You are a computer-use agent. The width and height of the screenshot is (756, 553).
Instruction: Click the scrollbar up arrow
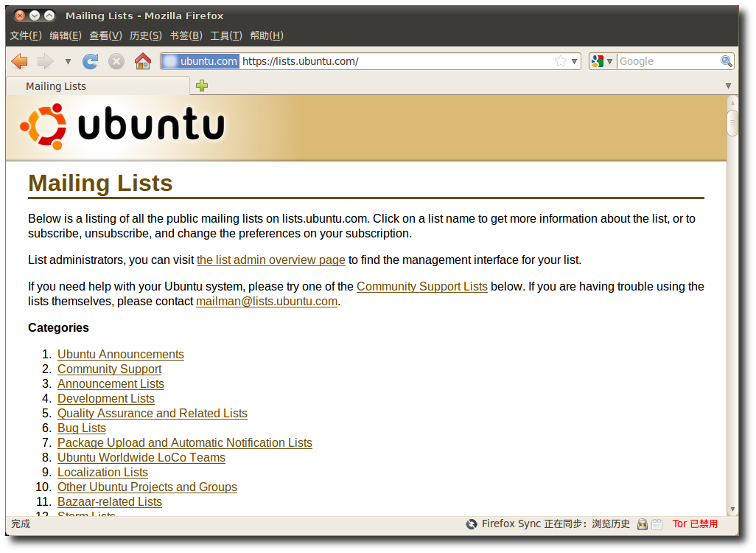coord(732,102)
